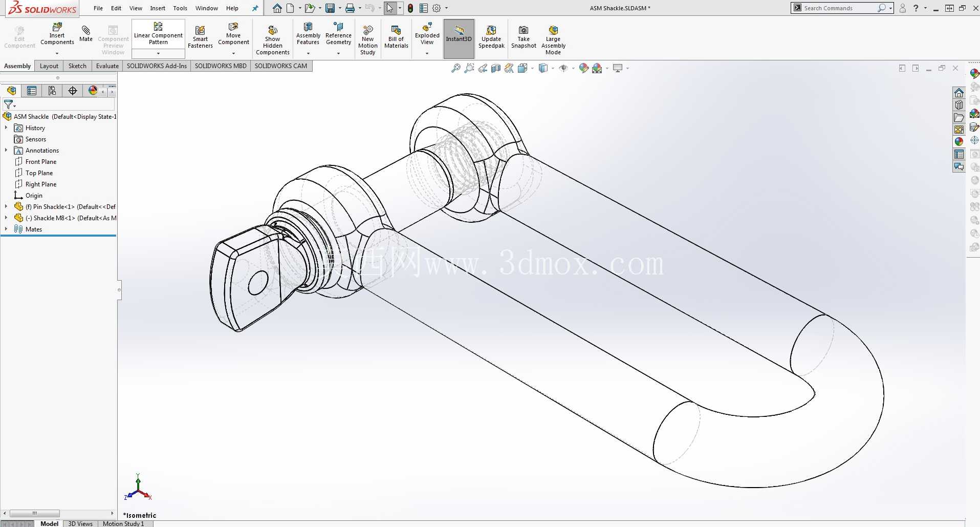
Task: Open the Layout tab
Action: tap(49, 66)
